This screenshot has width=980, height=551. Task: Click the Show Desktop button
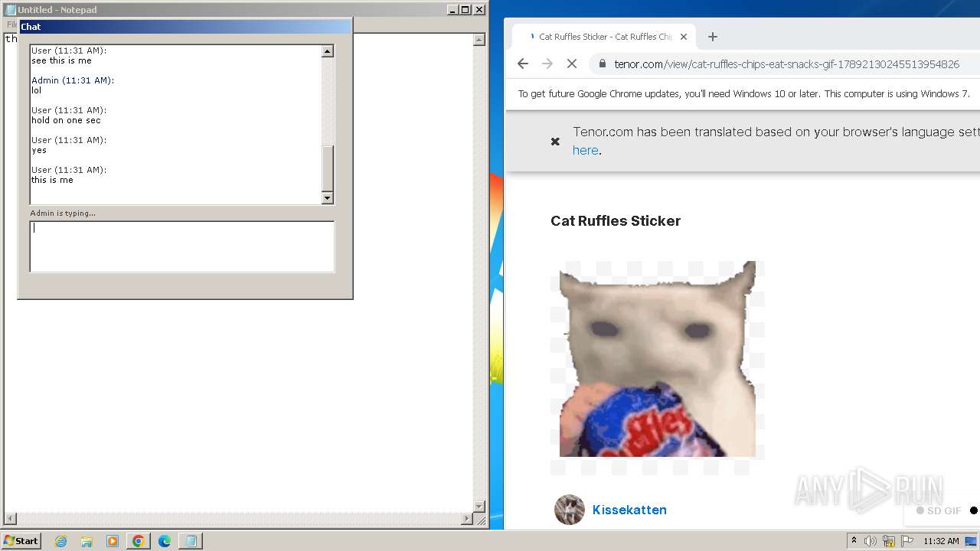[x=972, y=541]
